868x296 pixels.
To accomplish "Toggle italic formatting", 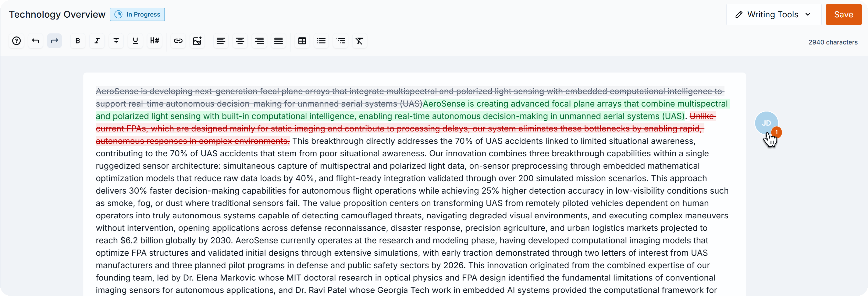I will [97, 41].
